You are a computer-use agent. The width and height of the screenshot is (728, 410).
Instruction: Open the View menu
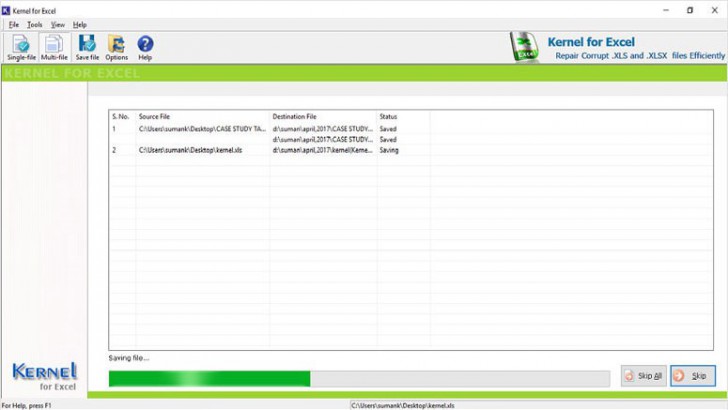(58, 25)
